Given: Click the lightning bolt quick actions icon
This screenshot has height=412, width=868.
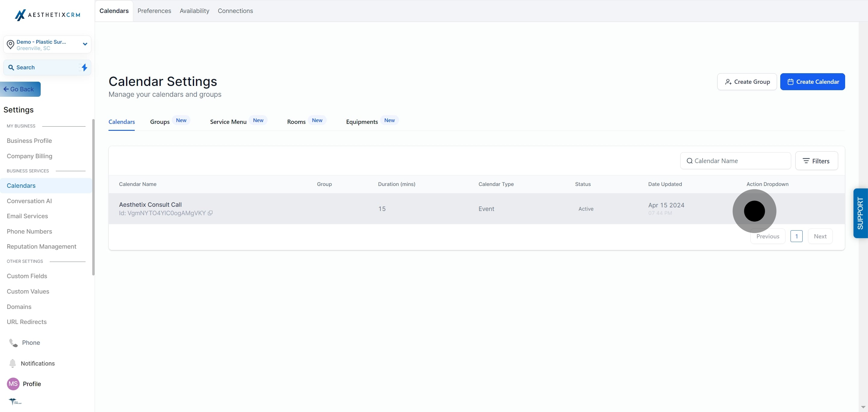Looking at the screenshot, I should (84, 68).
